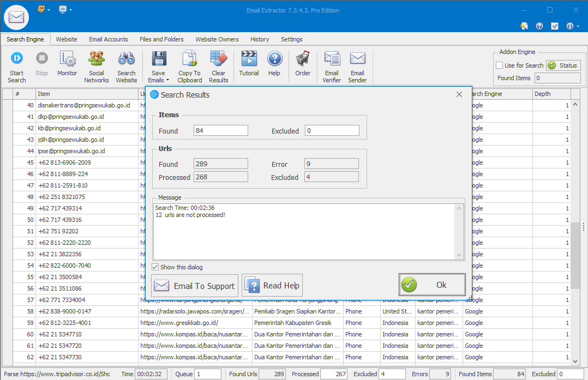Select row disnakertrans@pringsewukab.go.id
This screenshot has width=588, height=380.
point(84,105)
